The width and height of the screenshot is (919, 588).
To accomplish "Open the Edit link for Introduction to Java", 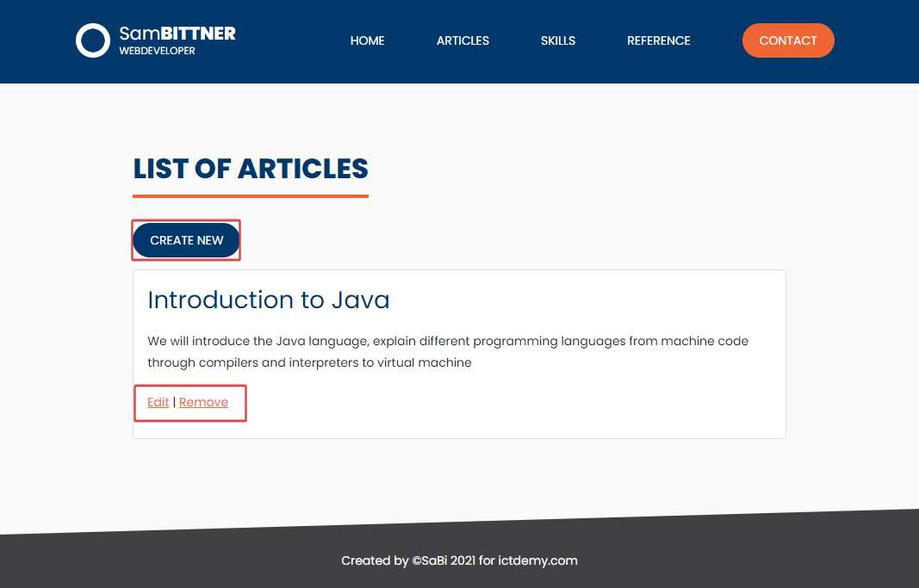I will click(158, 402).
